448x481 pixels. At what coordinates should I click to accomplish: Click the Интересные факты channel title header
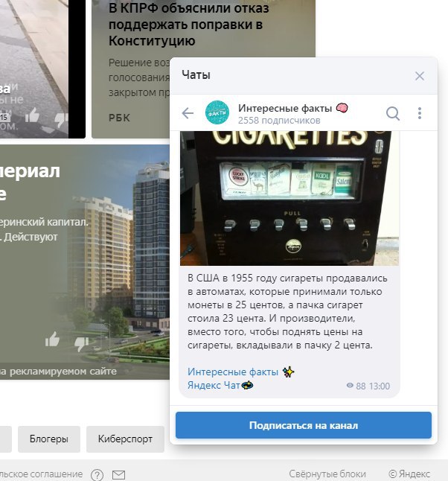(x=285, y=108)
